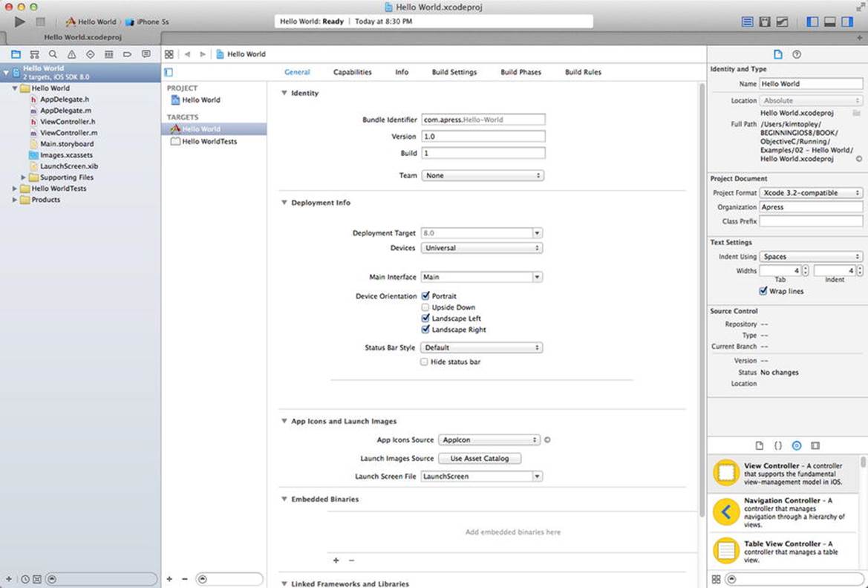Open Project Format dropdown
Screen dimensions: 868x588
pyautogui.click(x=811, y=193)
